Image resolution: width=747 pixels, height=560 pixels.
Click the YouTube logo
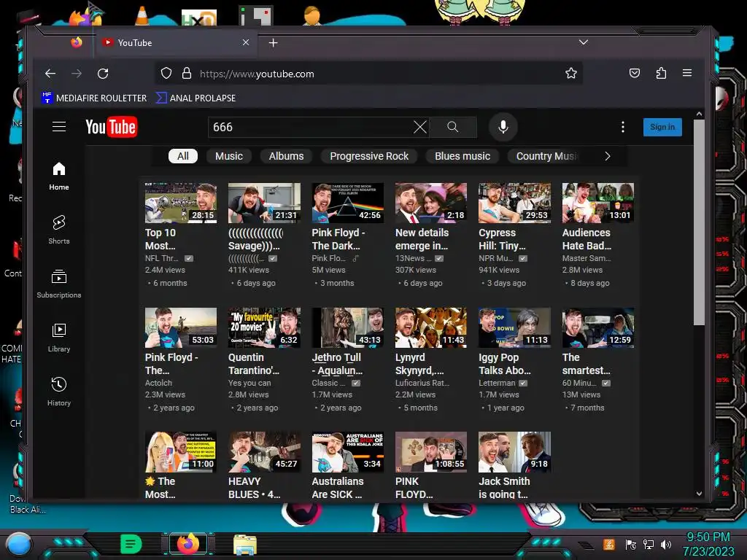pos(112,127)
